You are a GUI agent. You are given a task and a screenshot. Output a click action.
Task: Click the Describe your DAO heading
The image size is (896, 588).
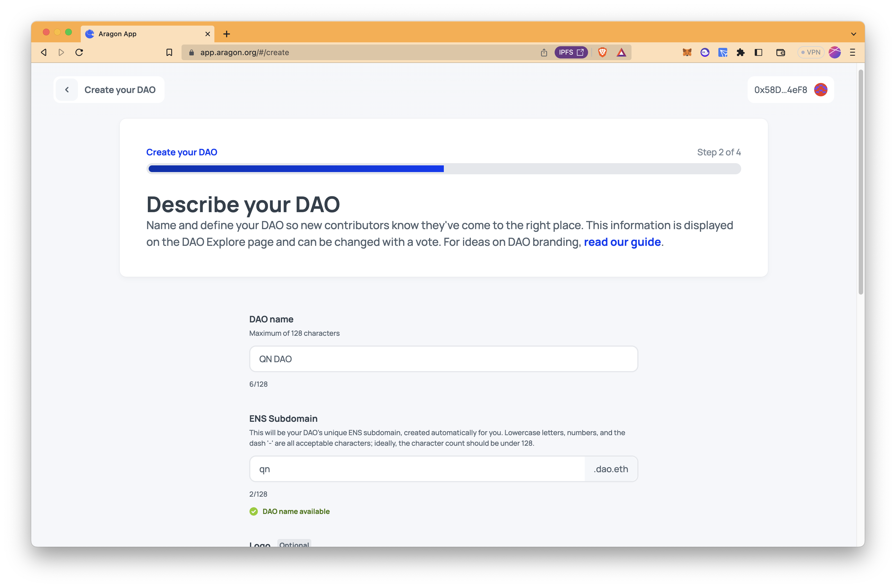coord(243,204)
